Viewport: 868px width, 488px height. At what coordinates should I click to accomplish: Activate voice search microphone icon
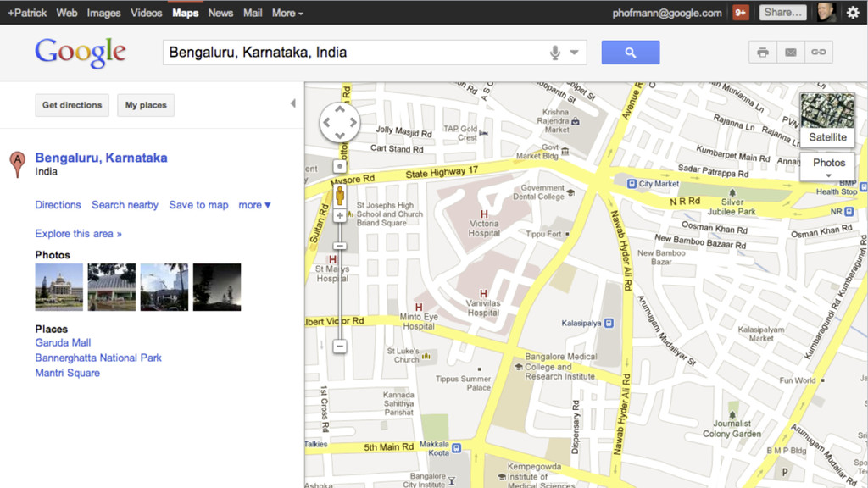555,53
